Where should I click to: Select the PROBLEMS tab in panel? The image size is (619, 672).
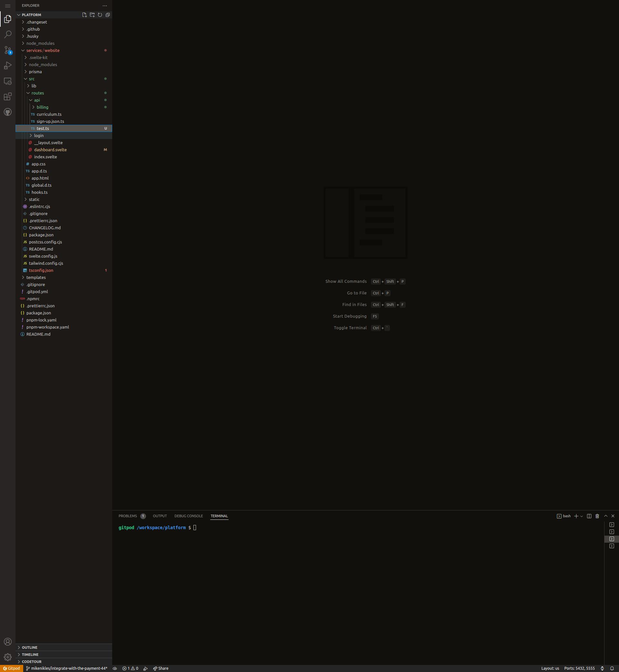point(128,516)
